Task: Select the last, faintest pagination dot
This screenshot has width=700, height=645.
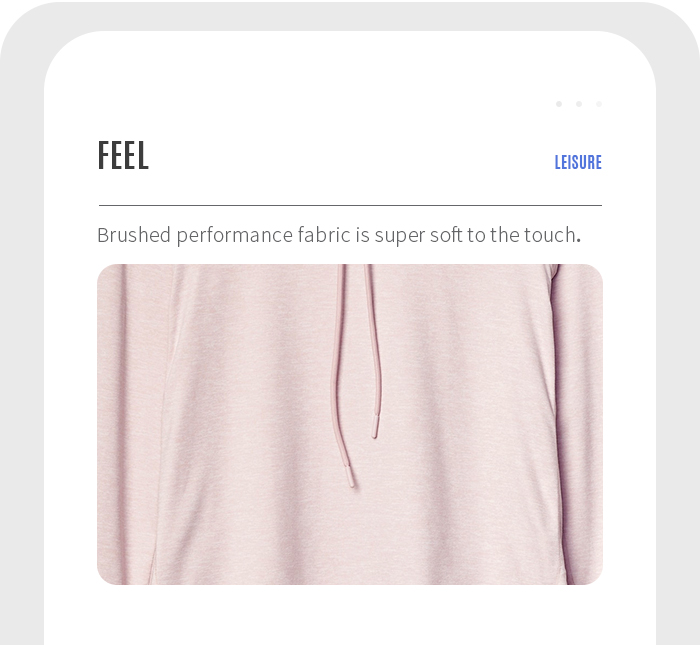Action: pos(599,104)
